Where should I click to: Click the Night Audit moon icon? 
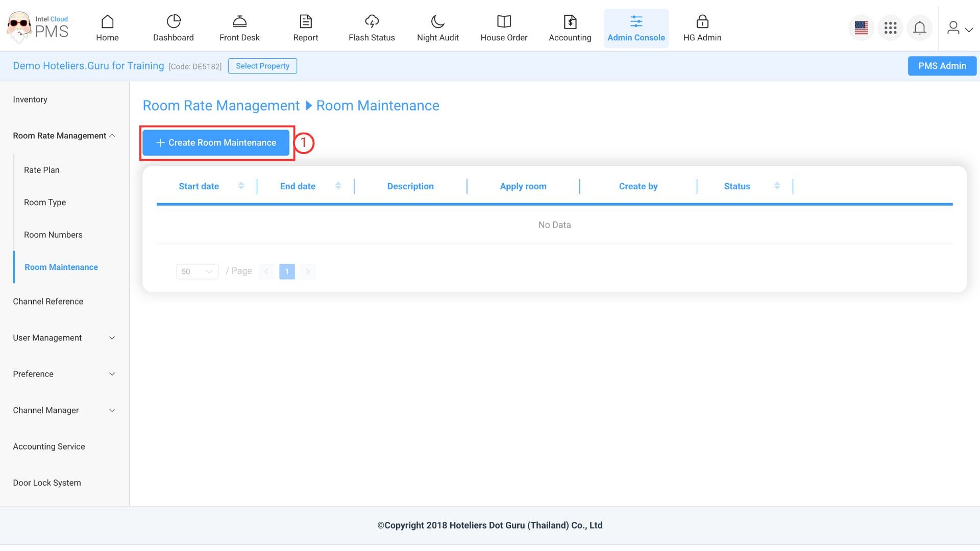coord(437,21)
